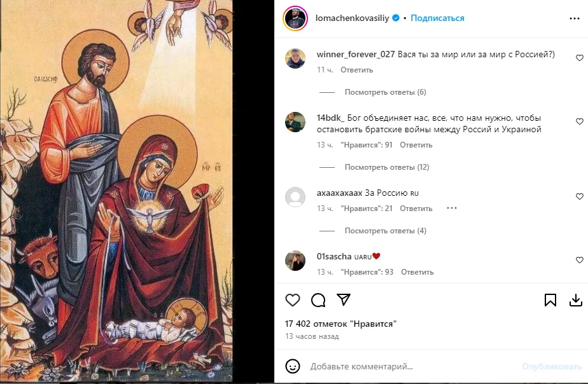Like the winner_forever_027 comment
Screen dimensions: 588x384
579,58
